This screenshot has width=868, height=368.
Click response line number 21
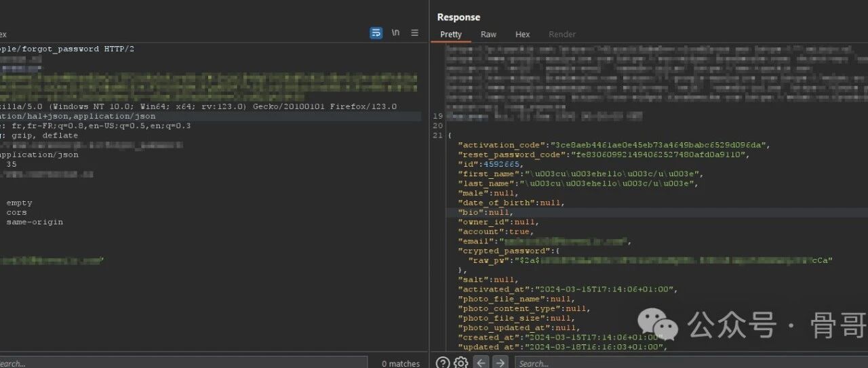point(437,136)
